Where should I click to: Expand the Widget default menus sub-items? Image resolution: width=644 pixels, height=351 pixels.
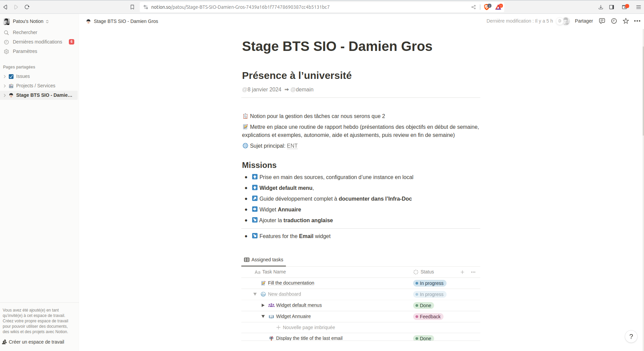pos(263,305)
